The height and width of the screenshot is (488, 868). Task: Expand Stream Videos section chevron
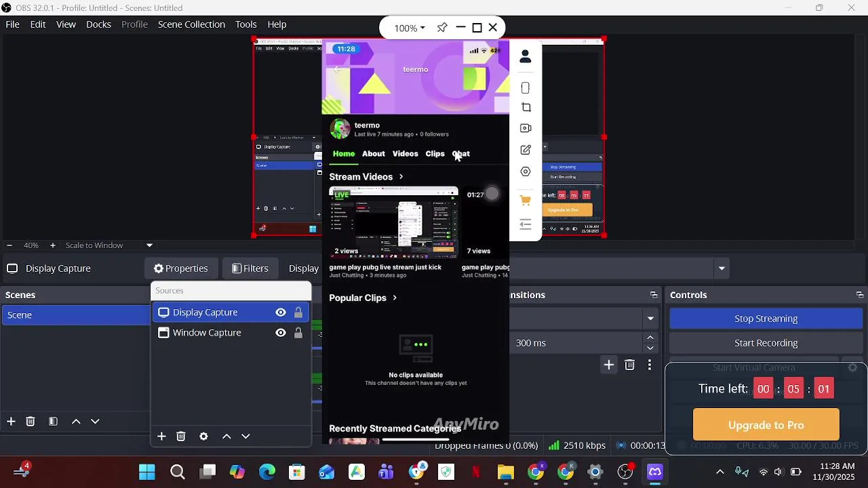(x=401, y=177)
